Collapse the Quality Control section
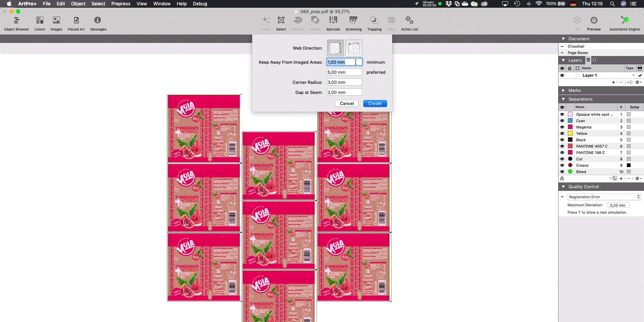 [x=563, y=187]
